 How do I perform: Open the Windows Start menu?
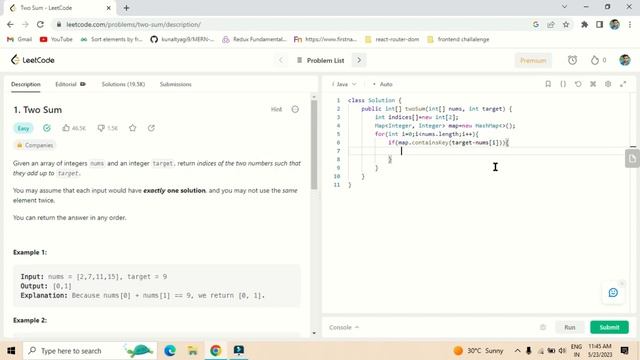[x=11, y=351]
